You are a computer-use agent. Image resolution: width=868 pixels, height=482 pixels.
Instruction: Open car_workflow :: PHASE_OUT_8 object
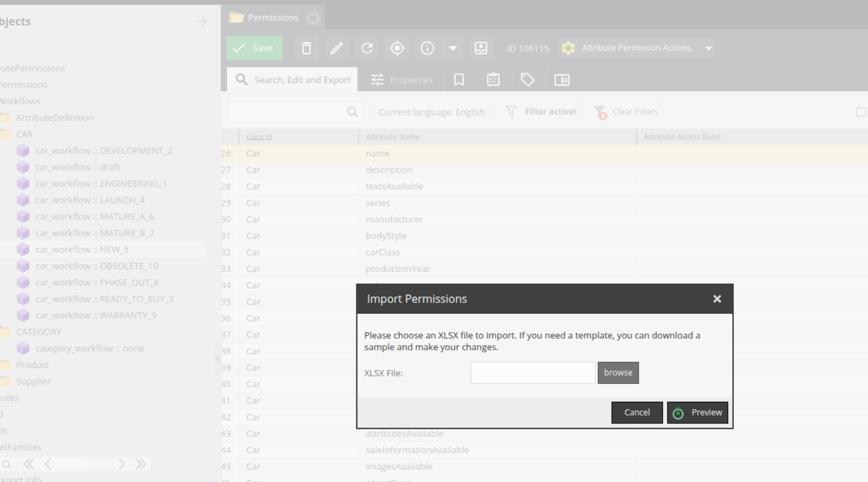pyautogui.click(x=97, y=283)
